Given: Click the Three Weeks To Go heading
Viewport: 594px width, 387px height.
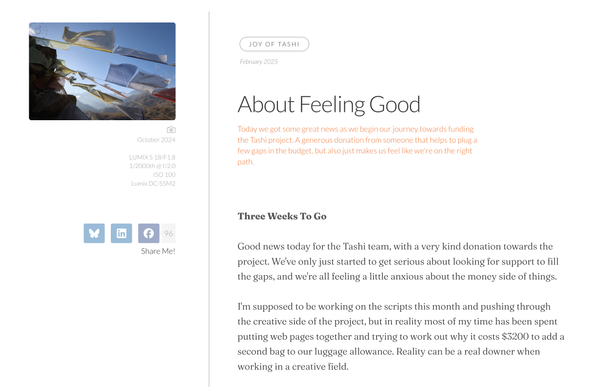Looking at the screenshot, I should click(282, 216).
